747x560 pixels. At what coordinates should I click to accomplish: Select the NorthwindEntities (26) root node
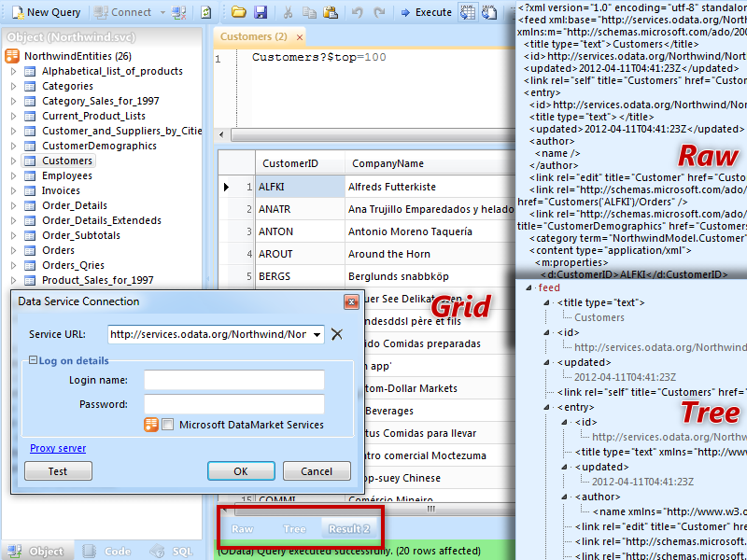tap(78, 56)
